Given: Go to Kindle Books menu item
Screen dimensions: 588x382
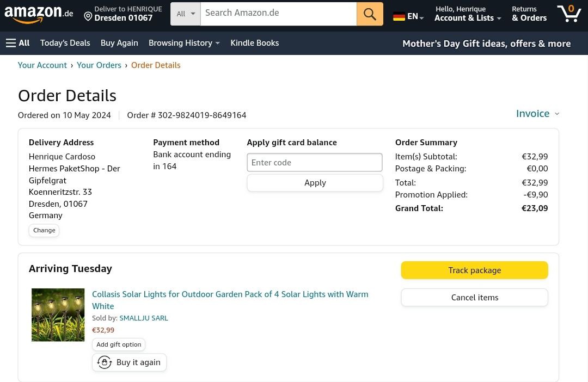Looking at the screenshot, I should [x=254, y=43].
